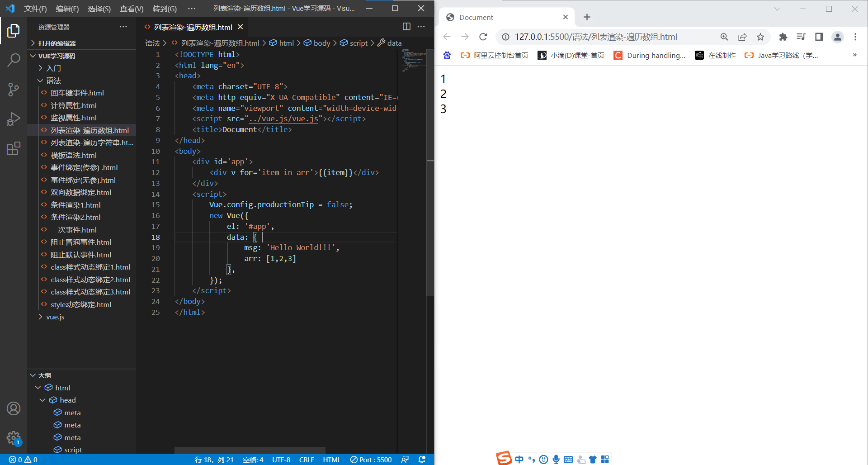868x465 pixels.
Task: Click the errors and warnings status indicator
Action: [23, 460]
